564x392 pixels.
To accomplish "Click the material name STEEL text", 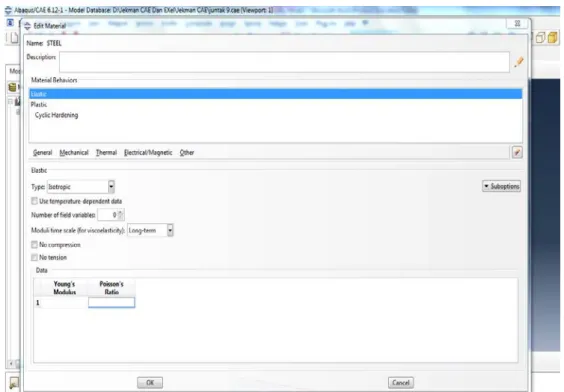I will 54,43.
